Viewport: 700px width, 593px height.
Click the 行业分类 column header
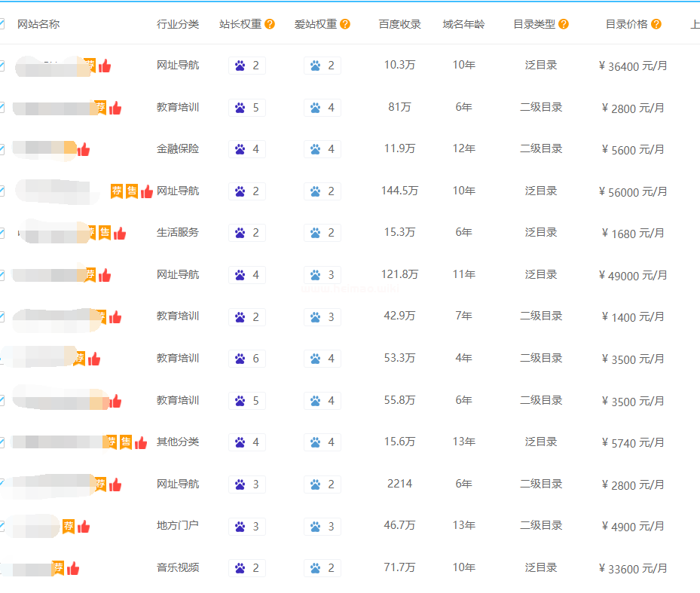point(178,24)
